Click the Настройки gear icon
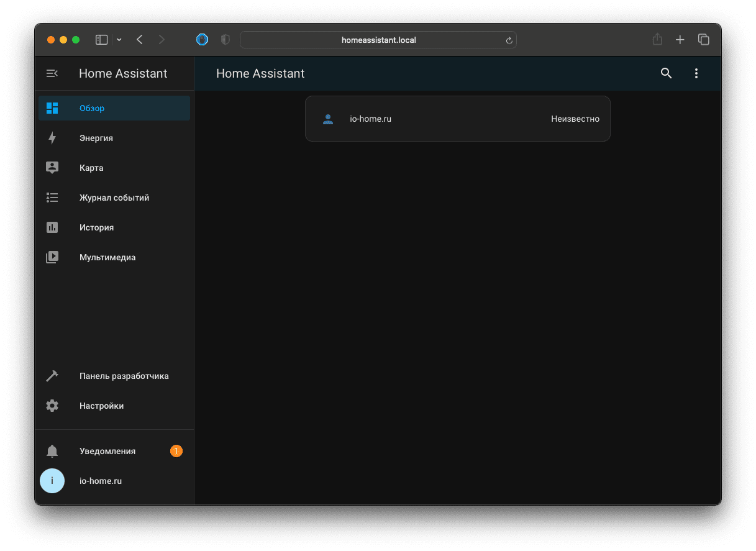The width and height of the screenshot is (756, 551). pos(52,406)
